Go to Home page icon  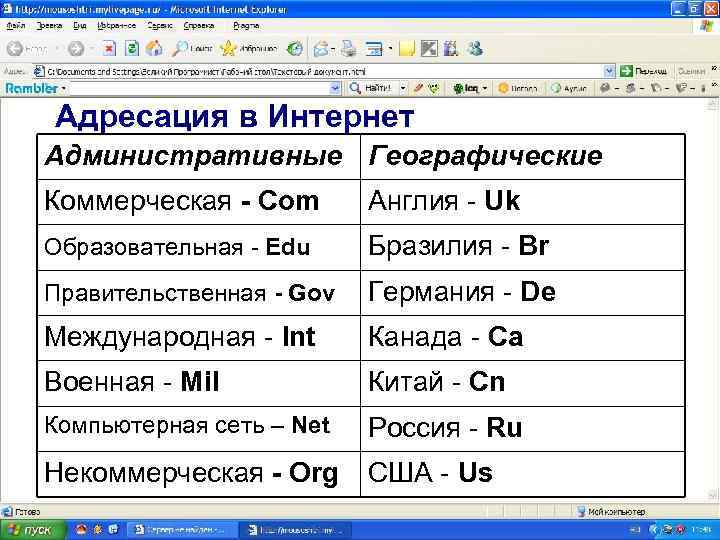(154, 48)
